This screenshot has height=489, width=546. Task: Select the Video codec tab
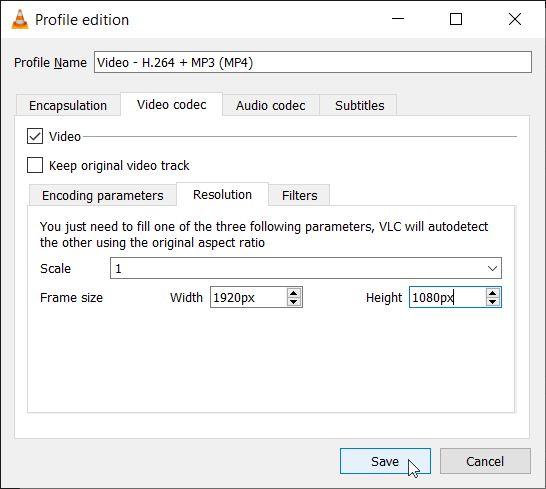(x=172, y=104)
